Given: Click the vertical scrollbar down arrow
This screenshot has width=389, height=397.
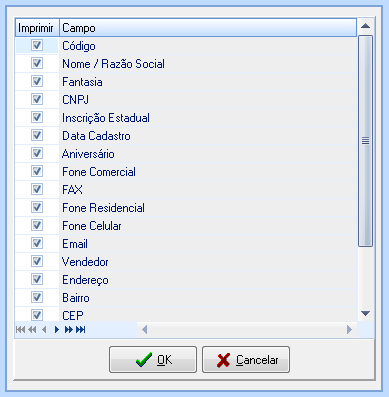Looking at the screenshot, I should (x=366, y=313).
